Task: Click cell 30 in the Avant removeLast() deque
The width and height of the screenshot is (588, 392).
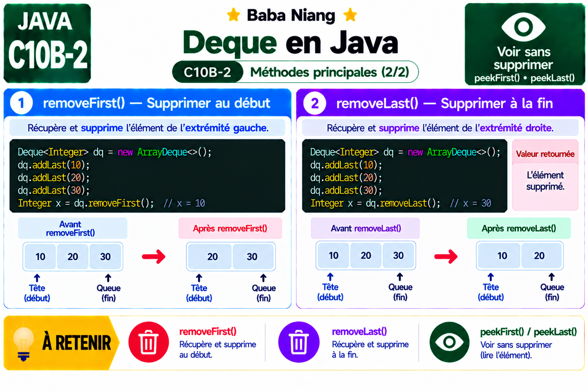Action: [x=398, y=255]
